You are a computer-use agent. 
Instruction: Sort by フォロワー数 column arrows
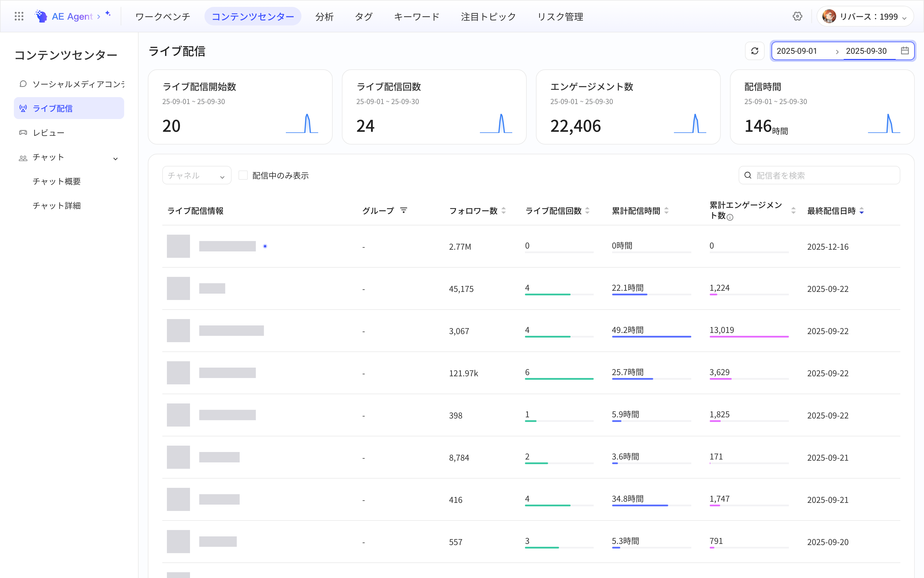[504, 211]
